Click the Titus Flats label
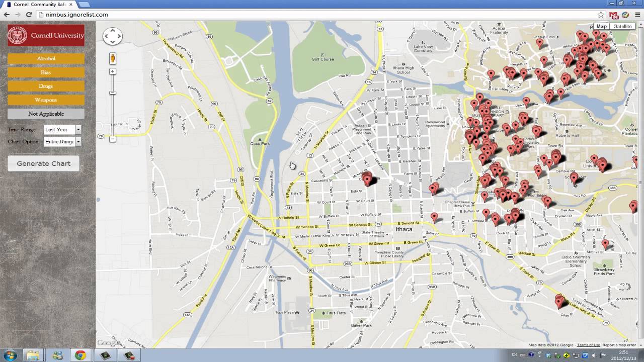Screen dimensions: 644x362 click(337, 313)
